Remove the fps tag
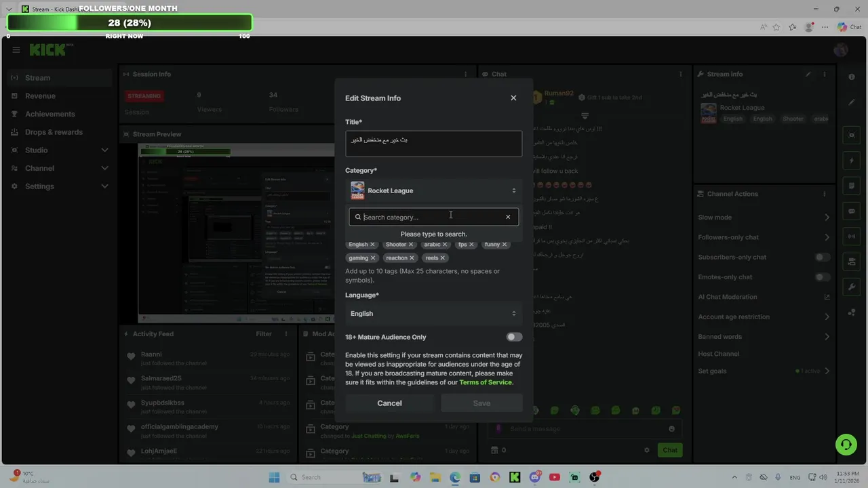Image resolution: width=868 pixels, height=488 pixels. [x=471, y=245]
